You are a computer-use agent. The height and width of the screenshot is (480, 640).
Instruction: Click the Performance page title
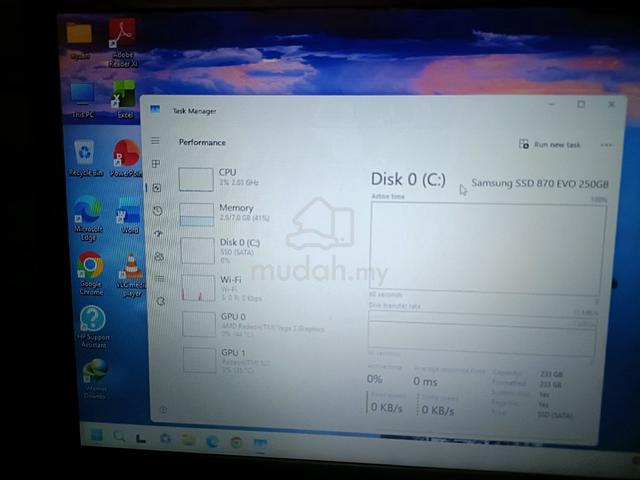[202, 142]
